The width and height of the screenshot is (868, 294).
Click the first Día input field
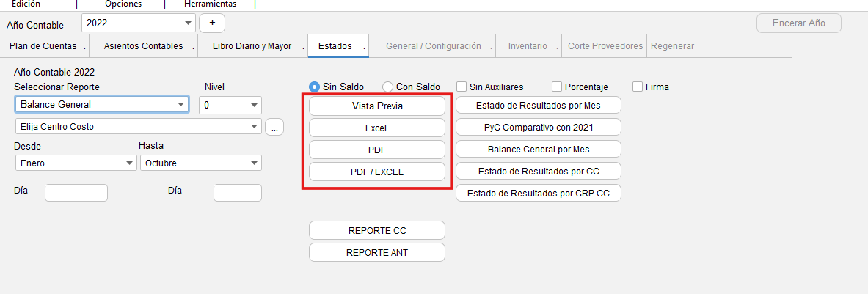[x=76, y=193]
